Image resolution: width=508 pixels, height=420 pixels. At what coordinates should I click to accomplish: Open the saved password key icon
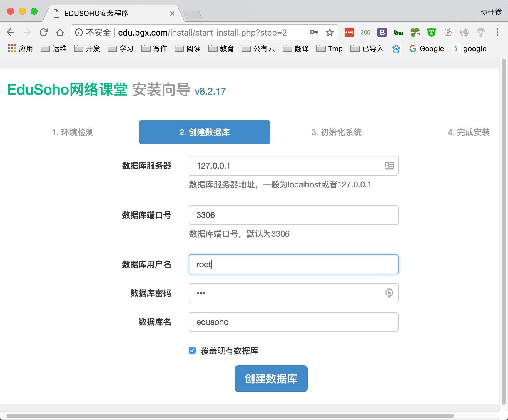[314, 32]
